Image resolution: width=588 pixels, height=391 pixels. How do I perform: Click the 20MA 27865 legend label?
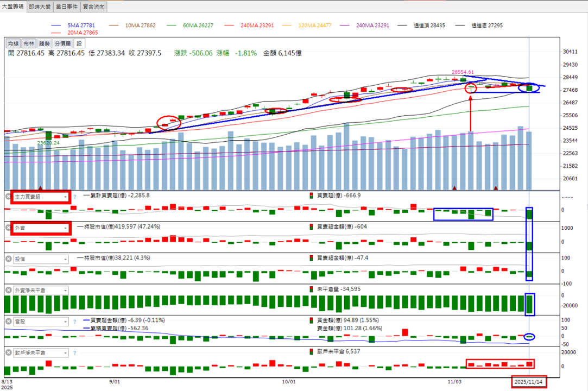(x=83, y=33)
